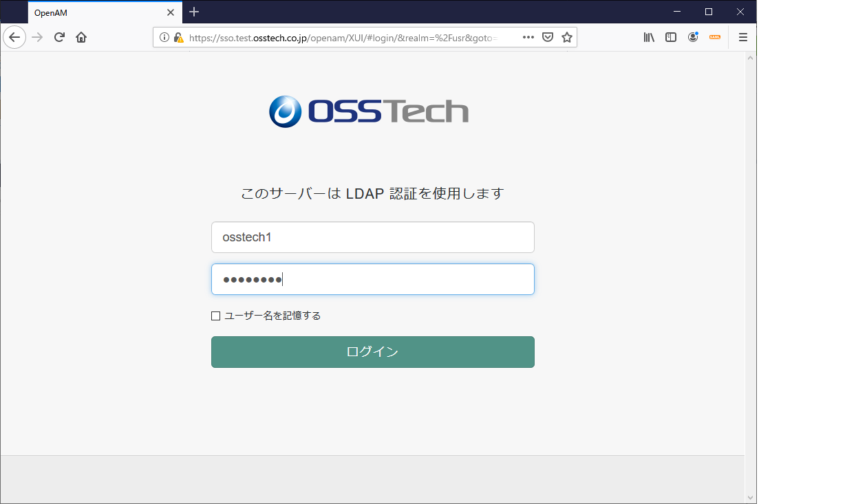
Task: Click the osstech1 username field
Action: pos(372,237)
